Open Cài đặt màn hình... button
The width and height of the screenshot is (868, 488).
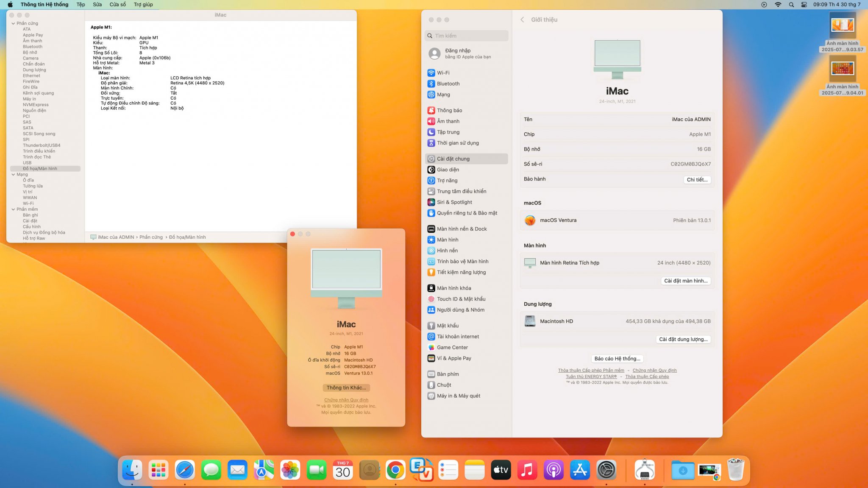(685, 281)
